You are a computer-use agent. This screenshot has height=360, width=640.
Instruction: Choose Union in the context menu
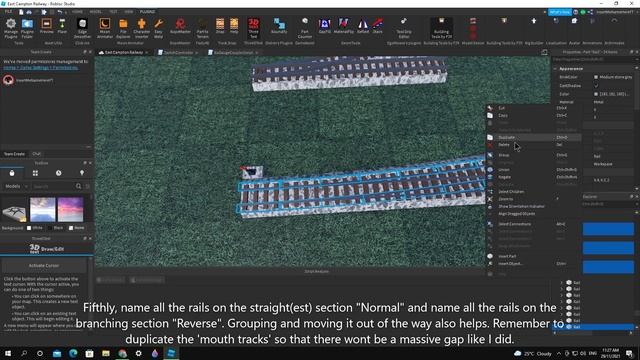click(x=533, y=170)
